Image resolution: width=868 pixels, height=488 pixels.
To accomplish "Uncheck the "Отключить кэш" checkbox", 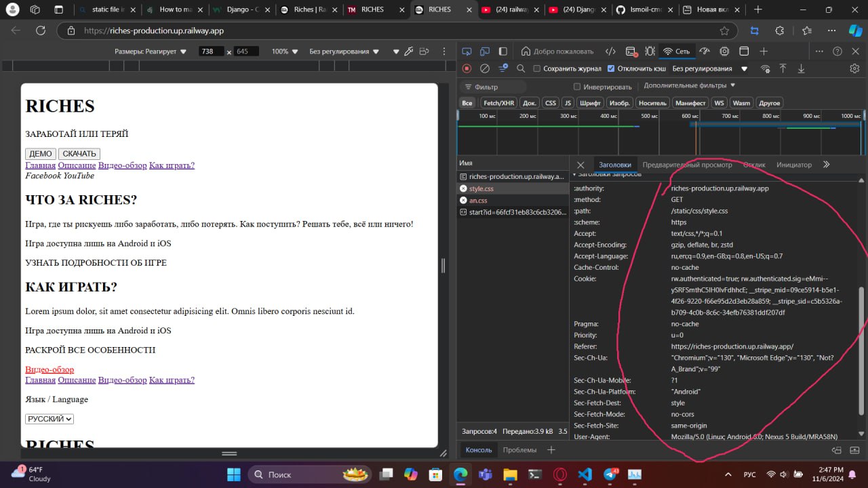I will click(611, 68).
